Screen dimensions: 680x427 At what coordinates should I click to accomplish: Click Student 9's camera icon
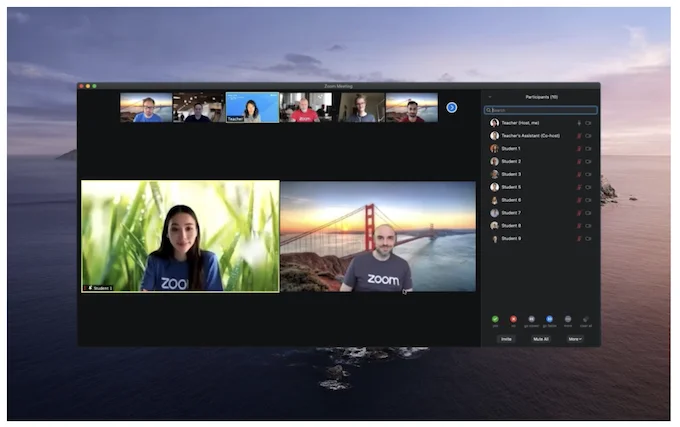point(588,238)
